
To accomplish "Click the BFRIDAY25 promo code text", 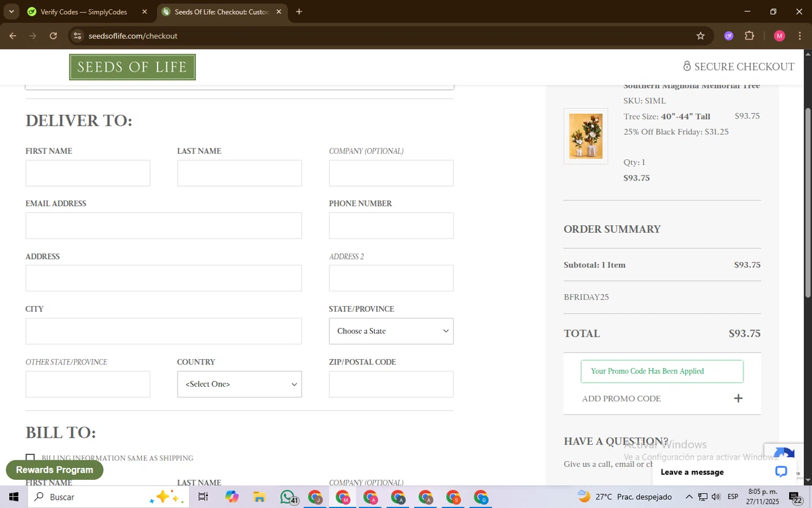I will [586, 297].
